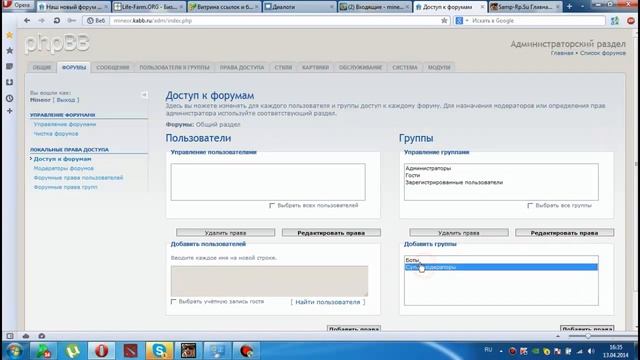Click the notes icon in Opera sidebar

point(10,67)
